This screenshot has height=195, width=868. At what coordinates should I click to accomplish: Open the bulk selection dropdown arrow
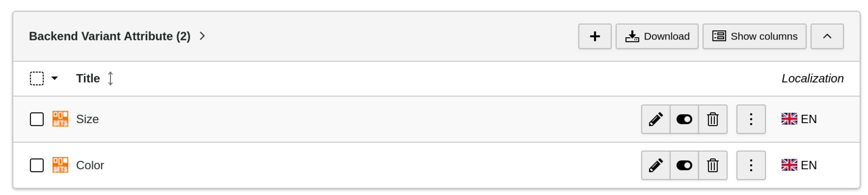pyautogui.click(x=54, y=78)
